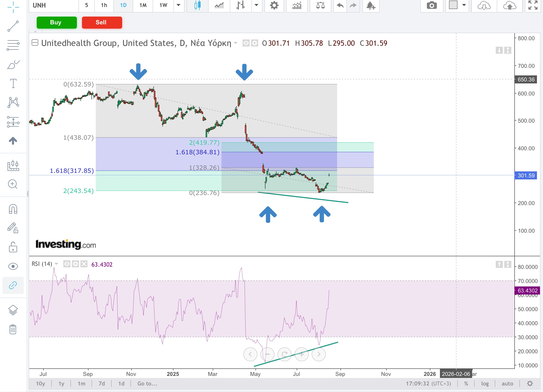Click the green Buy button
Image resolution: width=543 pixels, height=392 pixels.
[x=57, y=23]
